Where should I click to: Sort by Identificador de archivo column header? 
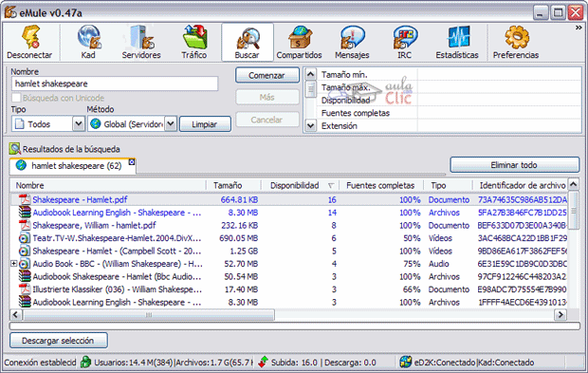[x=520, y=185]
